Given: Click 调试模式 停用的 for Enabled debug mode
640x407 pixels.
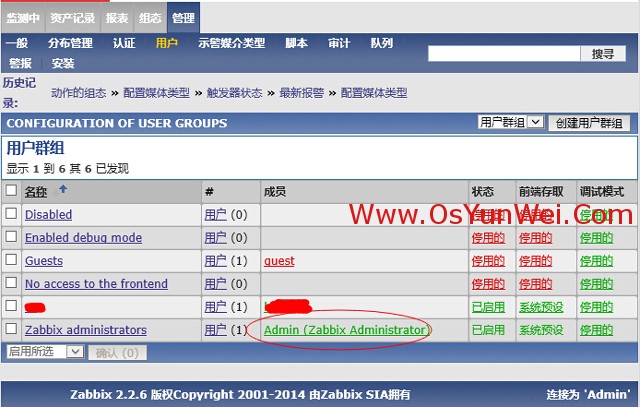Looking at the screenshot, I should [x=597, y=238].
